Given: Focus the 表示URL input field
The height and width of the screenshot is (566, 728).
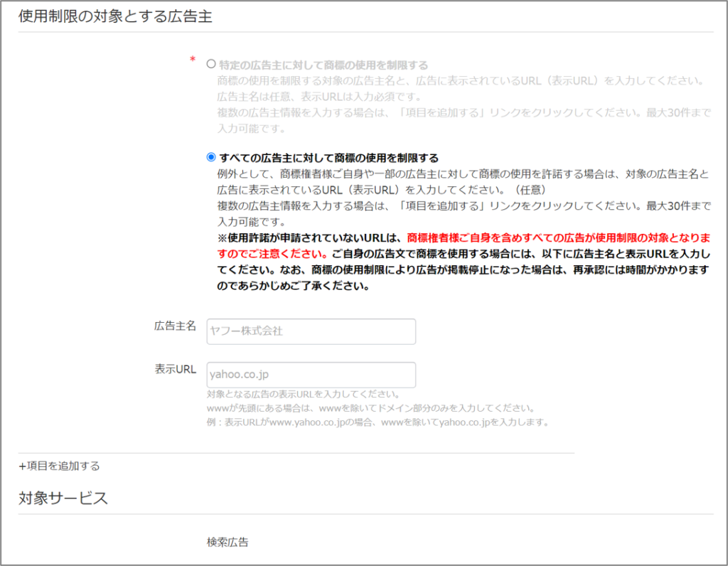Looking at the screenshot, I should pyautogui.click(x=311, y=375).
